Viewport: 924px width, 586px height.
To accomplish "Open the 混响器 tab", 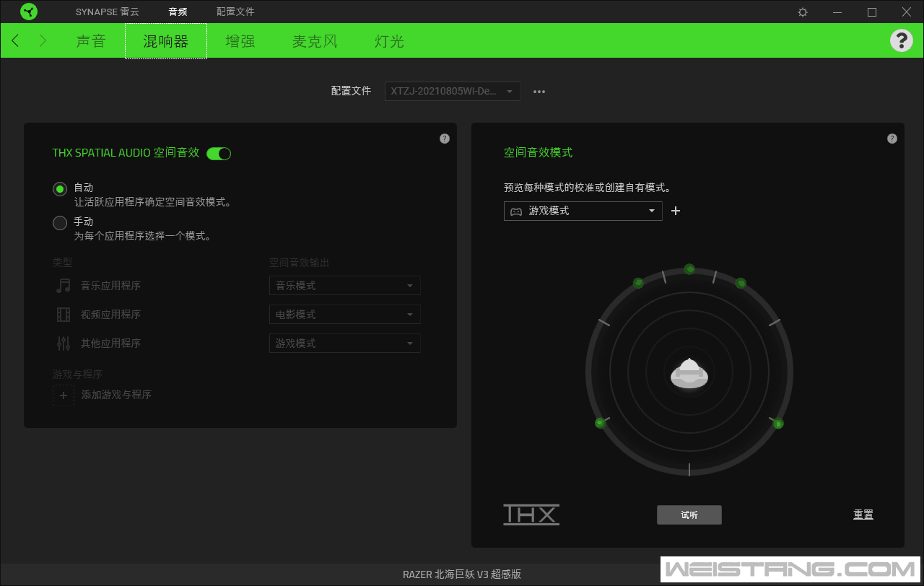I will (166, 41).
